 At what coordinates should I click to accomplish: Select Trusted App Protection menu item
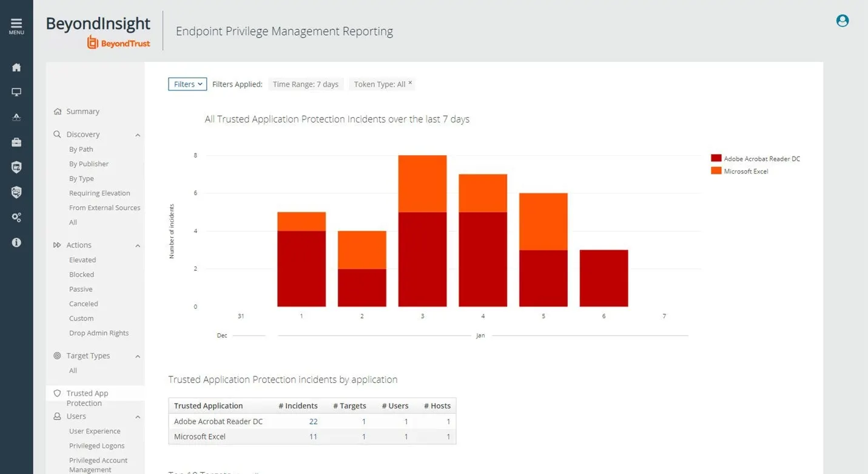87,398
